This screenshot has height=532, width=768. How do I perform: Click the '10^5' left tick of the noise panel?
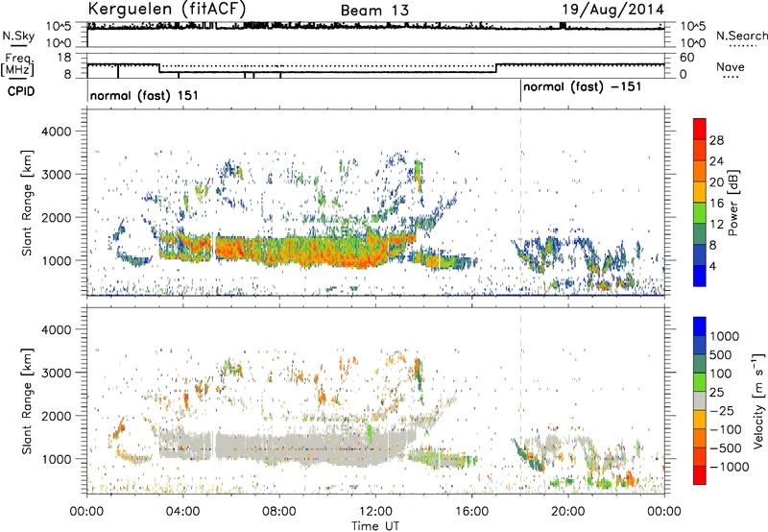point(59,26)
